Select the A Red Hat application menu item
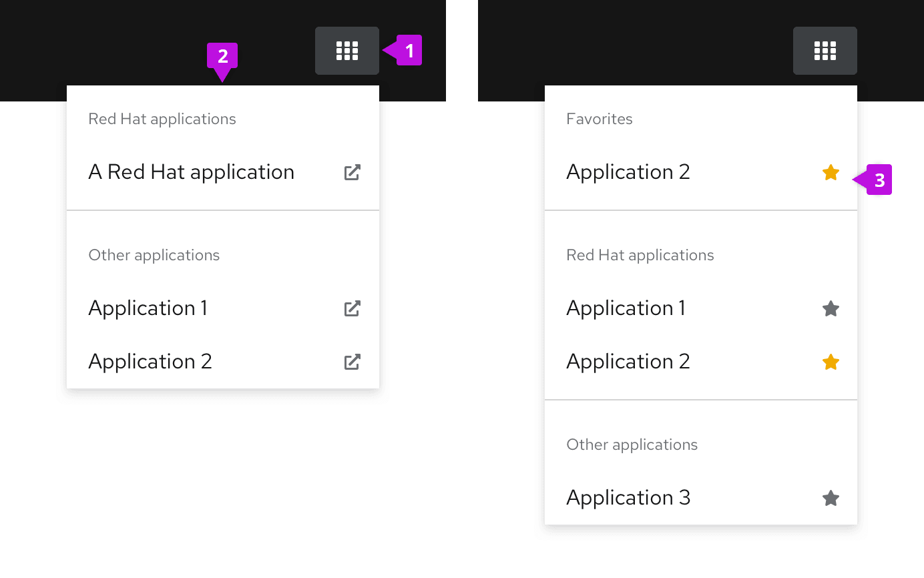 [x=191, y=172]
